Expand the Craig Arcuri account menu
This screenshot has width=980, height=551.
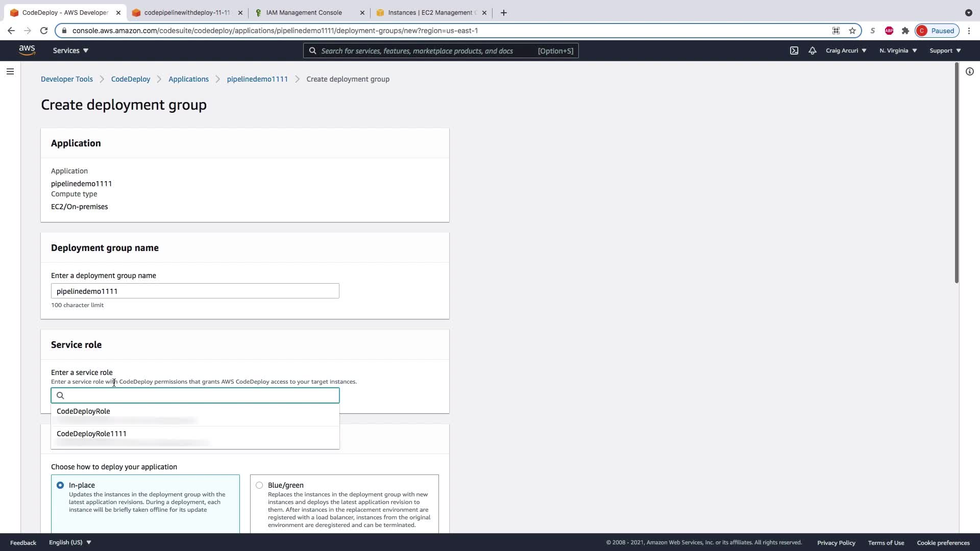(x=846, y=51)
